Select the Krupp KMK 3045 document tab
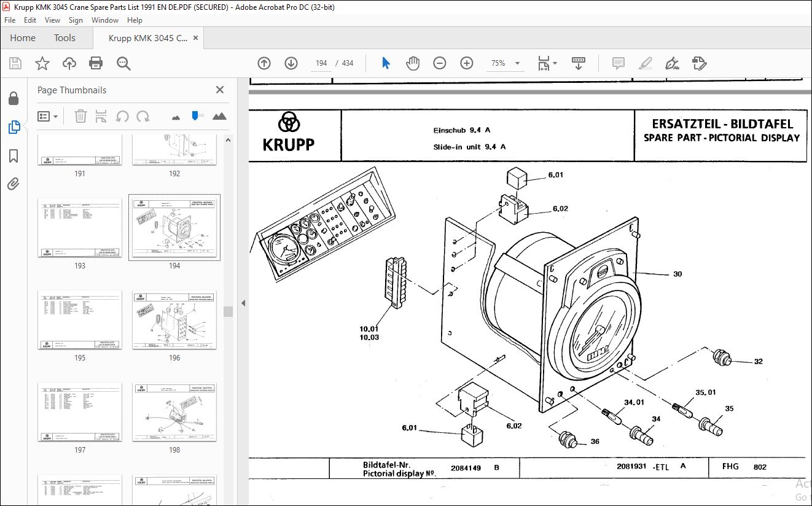Image resolution: width=812 pixels, height=506 pixels. pyautogui.click(x=147, y=38)
